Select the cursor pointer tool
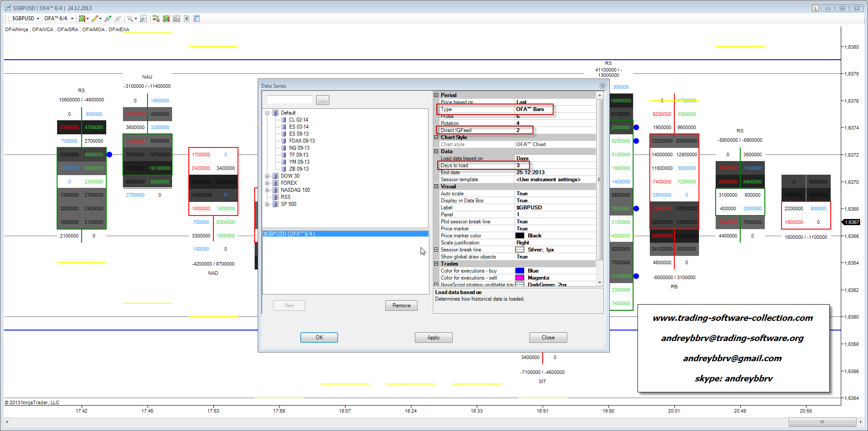 click(131, 18)
